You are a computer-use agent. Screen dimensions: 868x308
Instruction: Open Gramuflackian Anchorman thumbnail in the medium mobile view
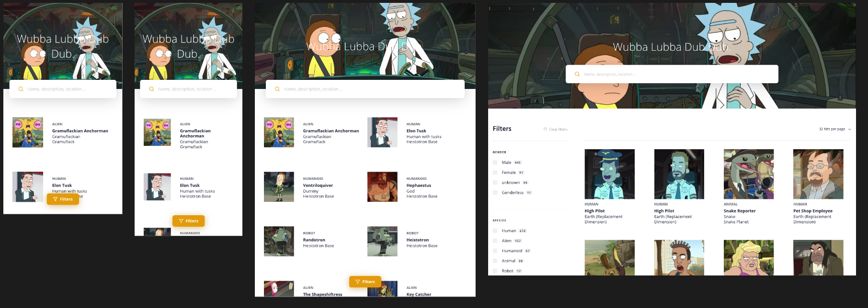tap(157, 132)
